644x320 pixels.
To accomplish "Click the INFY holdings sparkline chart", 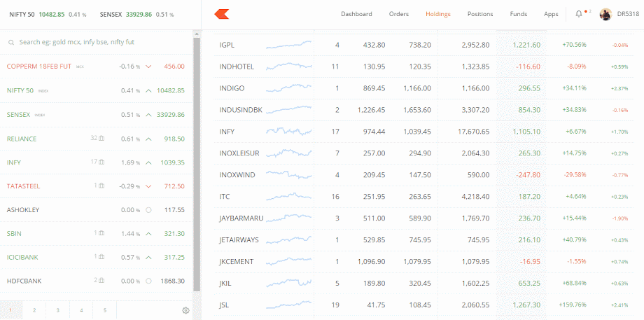I will point(288,132).
